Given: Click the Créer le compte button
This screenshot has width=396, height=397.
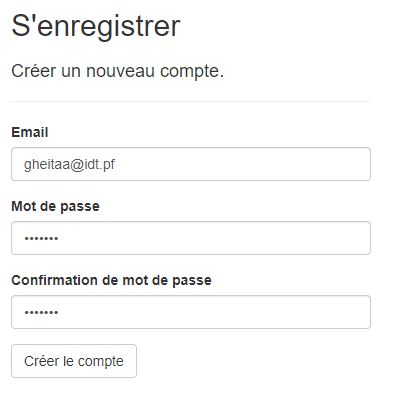Looking at the screenshot, I should point(74,361).
